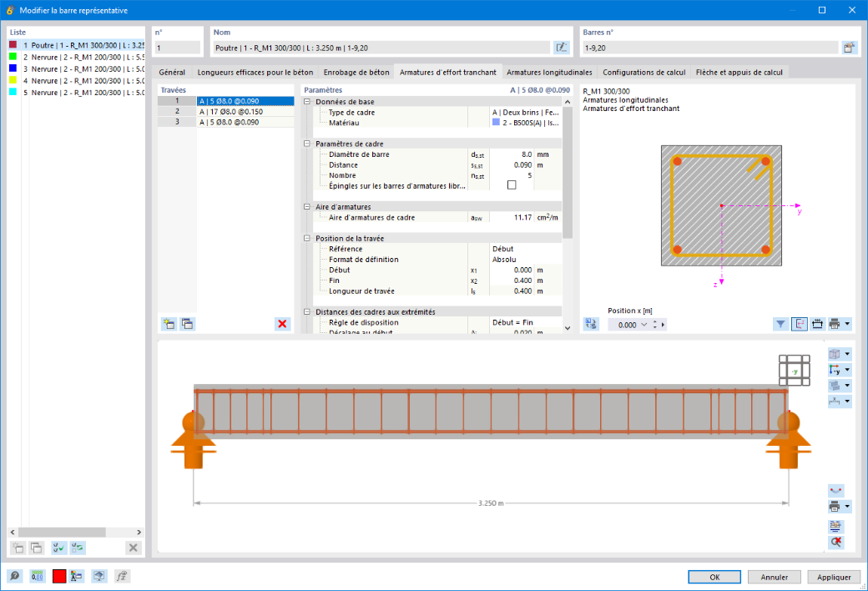Click the select bars icon beside Barres n°
The height and width of the screenshot is (591, 868).
tap(849, 48)
